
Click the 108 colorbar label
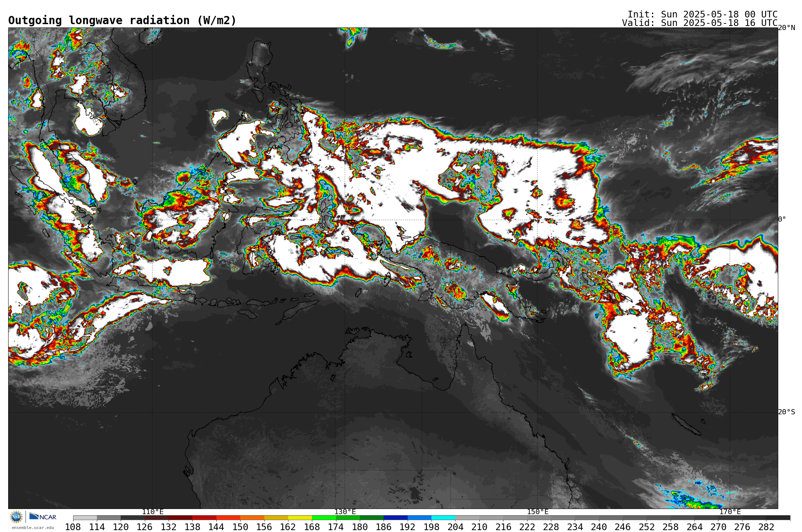[73, 527]
